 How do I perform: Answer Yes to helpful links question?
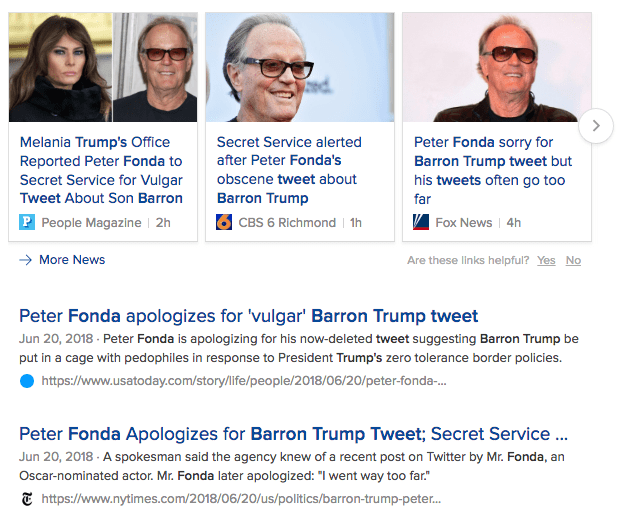546,261
